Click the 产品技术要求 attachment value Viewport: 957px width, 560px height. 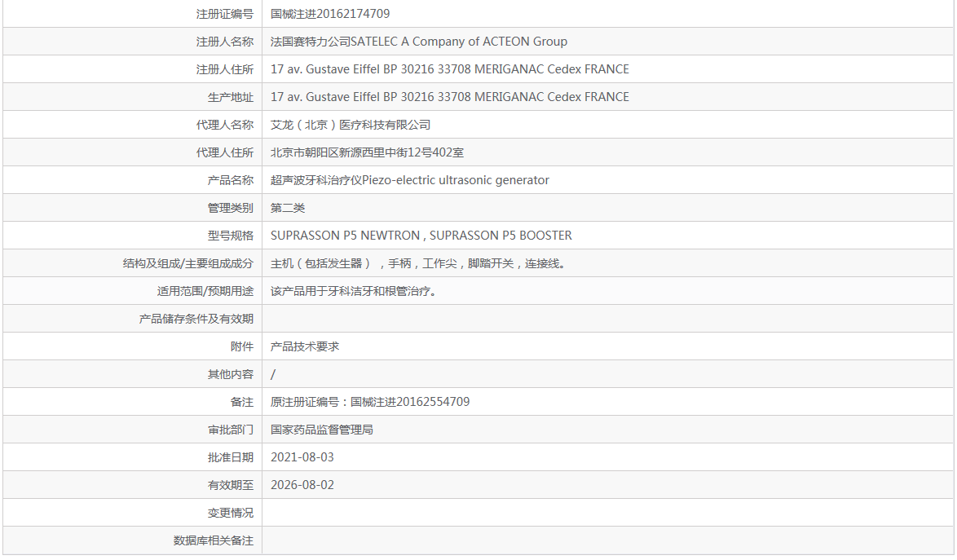tap(305, 346)
